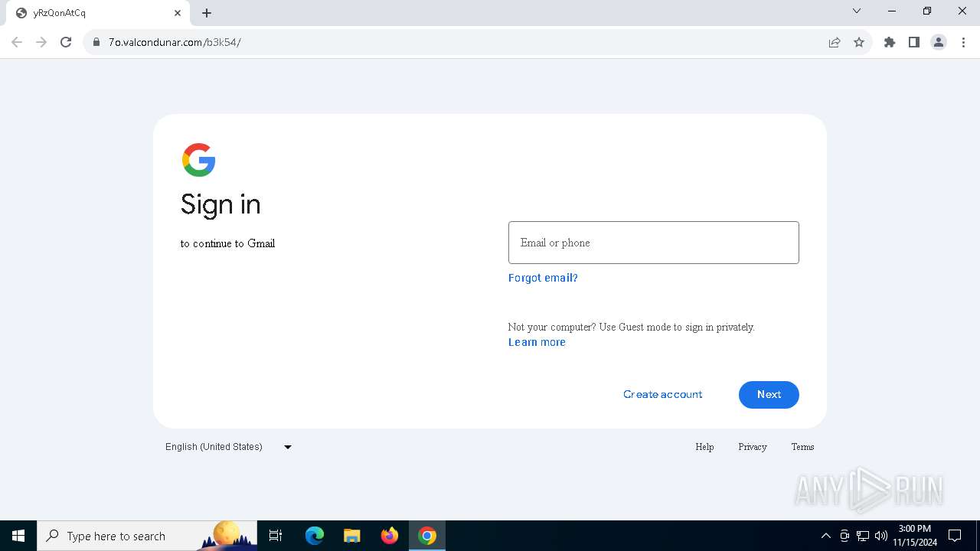Click the Next button
This screenshot has height=551, width=980.
(x=769, y=394)
